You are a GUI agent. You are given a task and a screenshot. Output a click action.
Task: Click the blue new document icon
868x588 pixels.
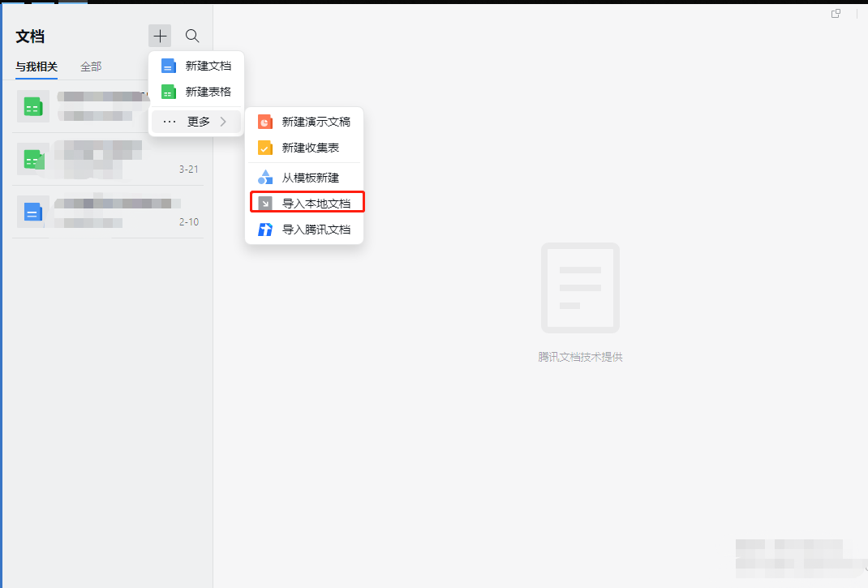[168, 66]
